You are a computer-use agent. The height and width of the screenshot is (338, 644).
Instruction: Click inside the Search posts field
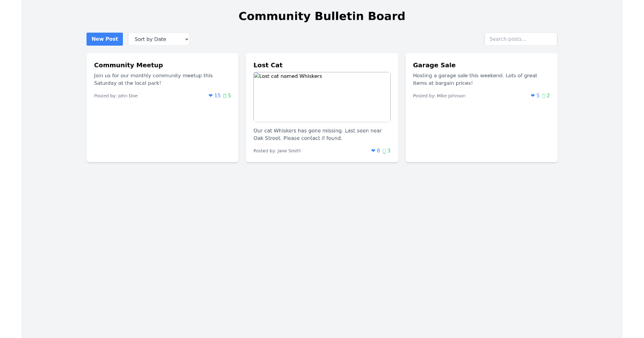pos(520,39)
